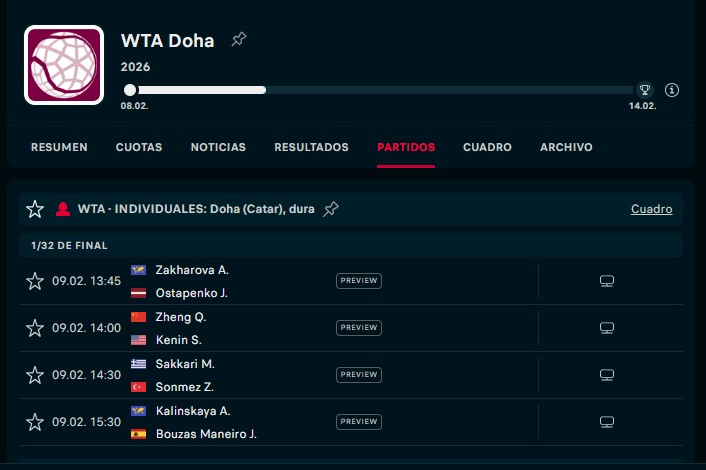Star the Zheng vs Kenin match
Image resolution: width=706 pixels, height=470 pixels.
point(35,328)
